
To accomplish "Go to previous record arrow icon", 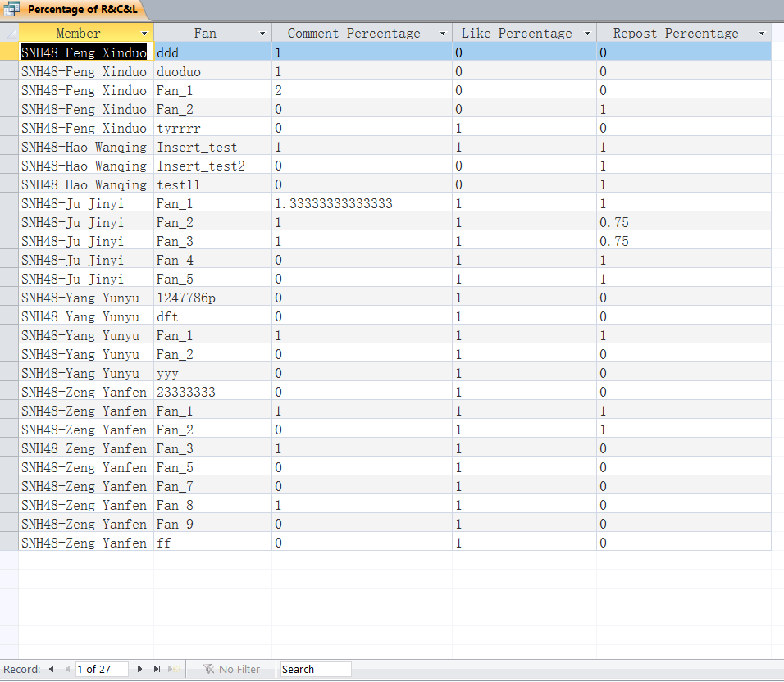I will [x=67, y=669].
